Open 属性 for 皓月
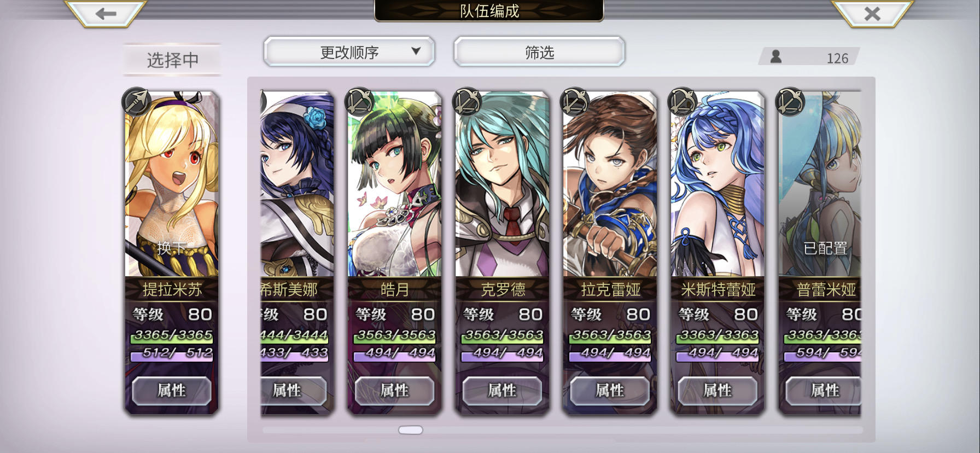This screenshot has height=453, width=980. coord(394,391)
